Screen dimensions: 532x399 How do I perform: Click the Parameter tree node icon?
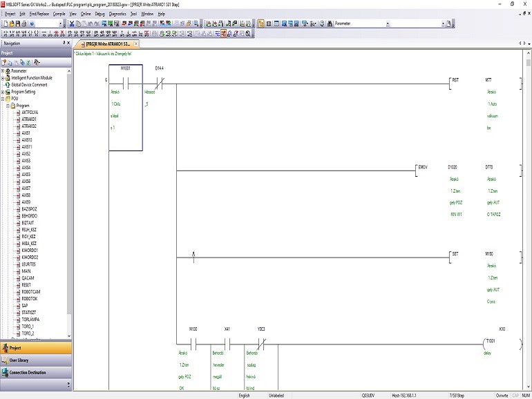(8, 71)
